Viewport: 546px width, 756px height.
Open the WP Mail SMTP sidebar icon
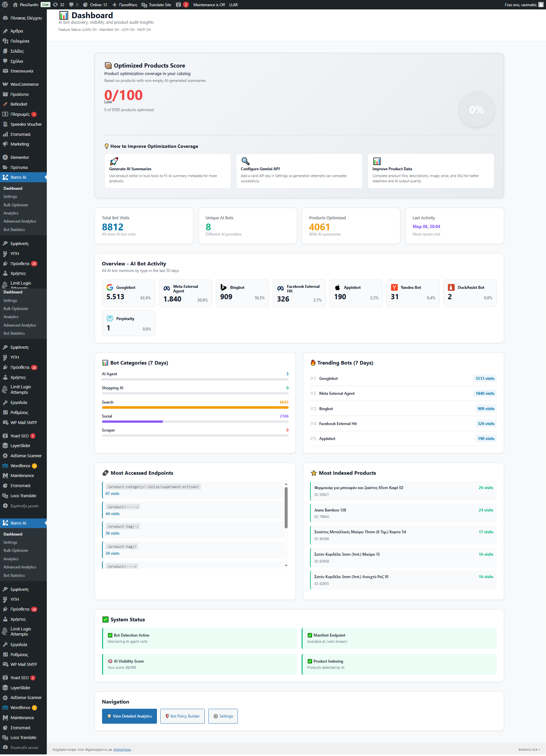(x=5, y=422)
